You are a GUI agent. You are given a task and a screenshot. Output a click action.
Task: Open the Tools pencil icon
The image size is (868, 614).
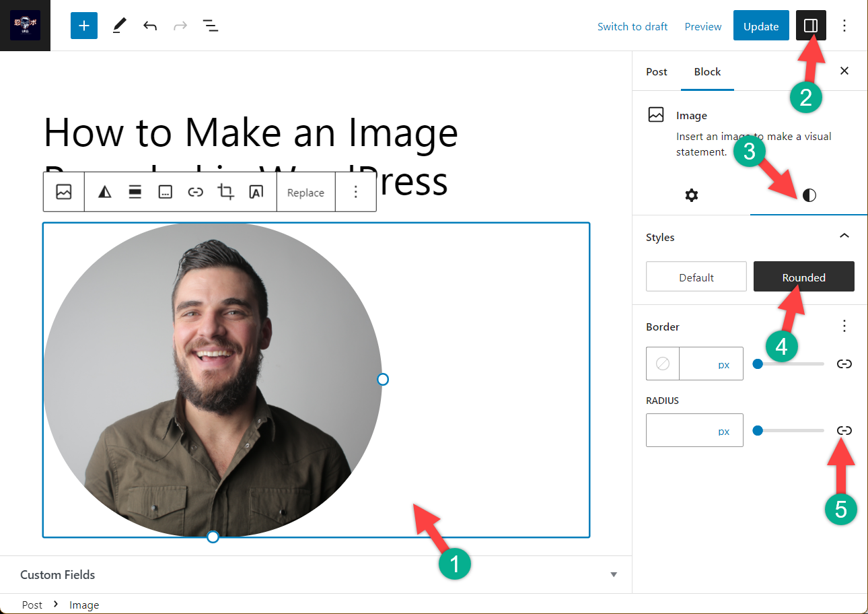coord(119,26)
